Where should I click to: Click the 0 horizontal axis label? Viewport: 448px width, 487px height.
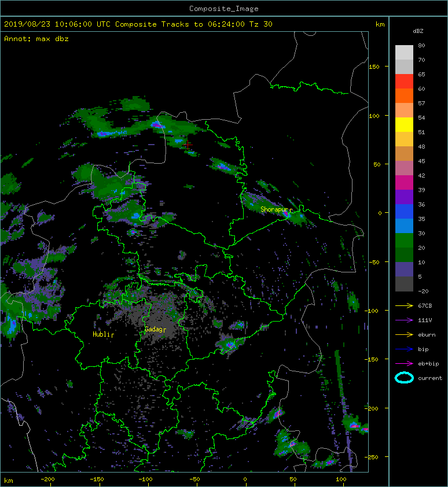(245, 479)
